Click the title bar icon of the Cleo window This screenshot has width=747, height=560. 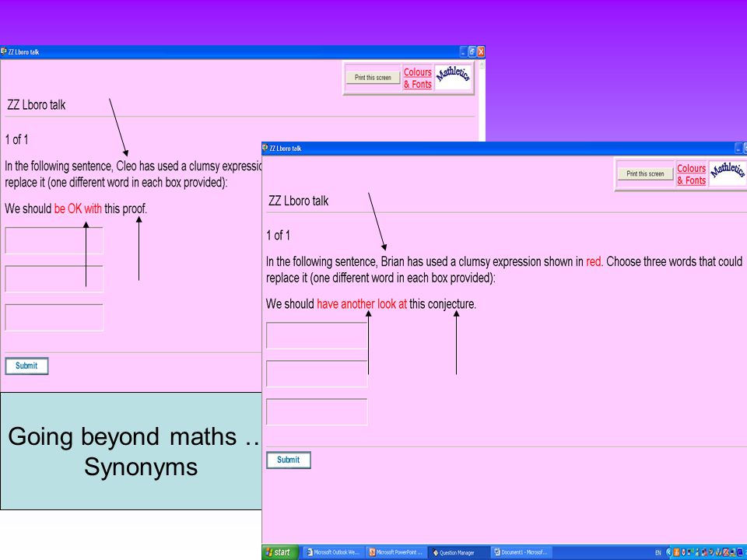(4, 51)
